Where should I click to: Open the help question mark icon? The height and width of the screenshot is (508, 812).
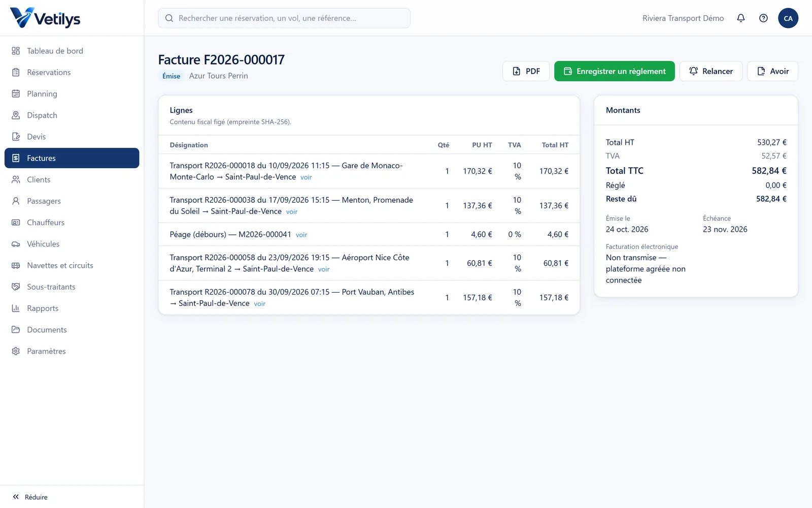[763, 18]
